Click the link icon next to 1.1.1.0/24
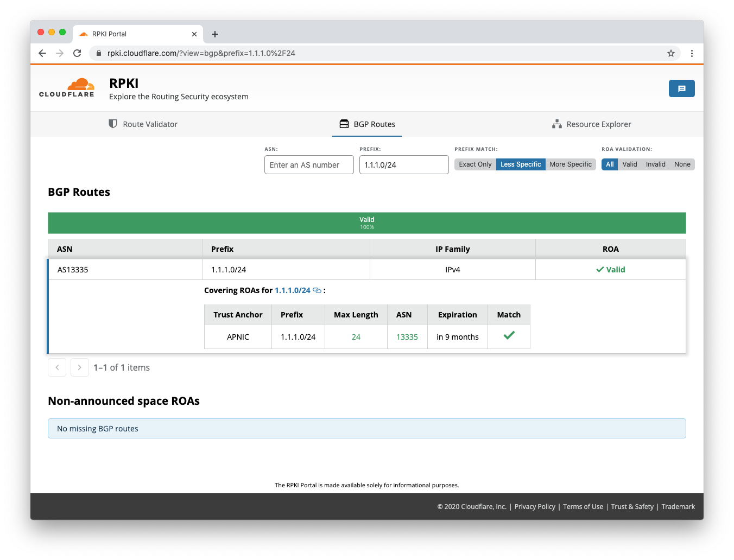Image resolution: width=734 pixels, height=560 pixels. tap(317, 290)
